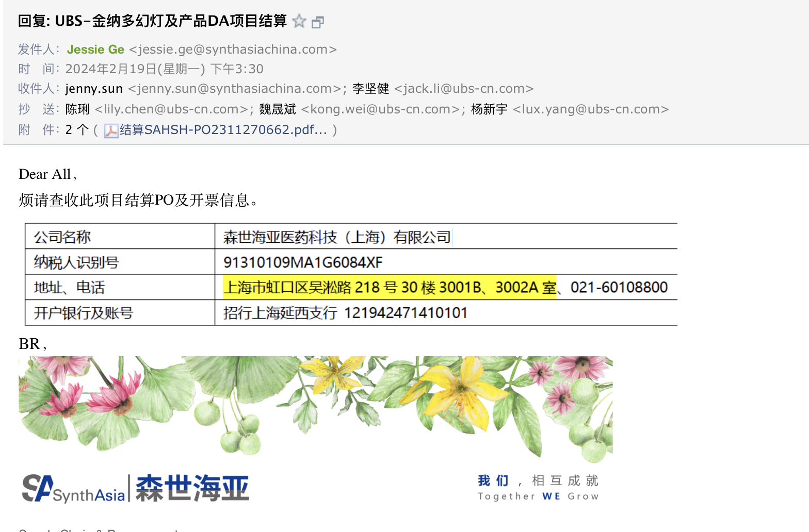Open attachment 结算SAHSH-PO2311270662.pdf
This screenshot has height=532, width=809.
pos(223,130)
